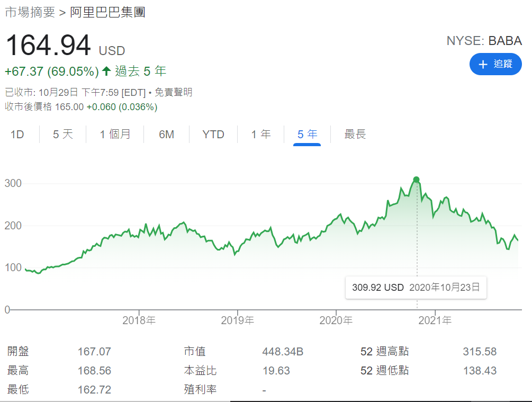Click the 市值 market cap label

[x=195, y=351]
